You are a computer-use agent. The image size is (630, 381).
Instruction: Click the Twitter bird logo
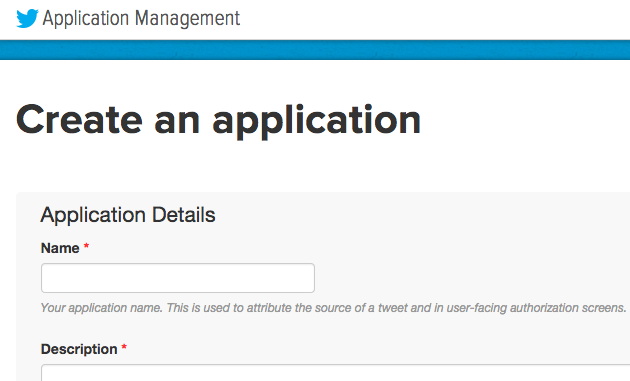[27, 18]
